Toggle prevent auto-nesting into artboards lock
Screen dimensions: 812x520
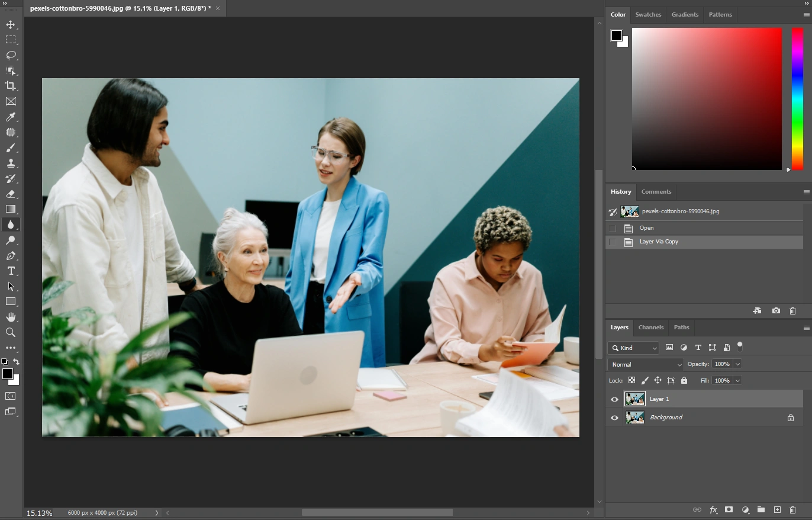[671, 380]
